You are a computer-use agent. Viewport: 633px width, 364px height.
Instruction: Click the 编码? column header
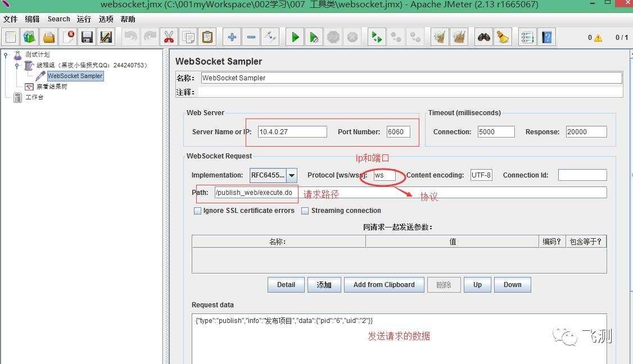pos(552,242)
